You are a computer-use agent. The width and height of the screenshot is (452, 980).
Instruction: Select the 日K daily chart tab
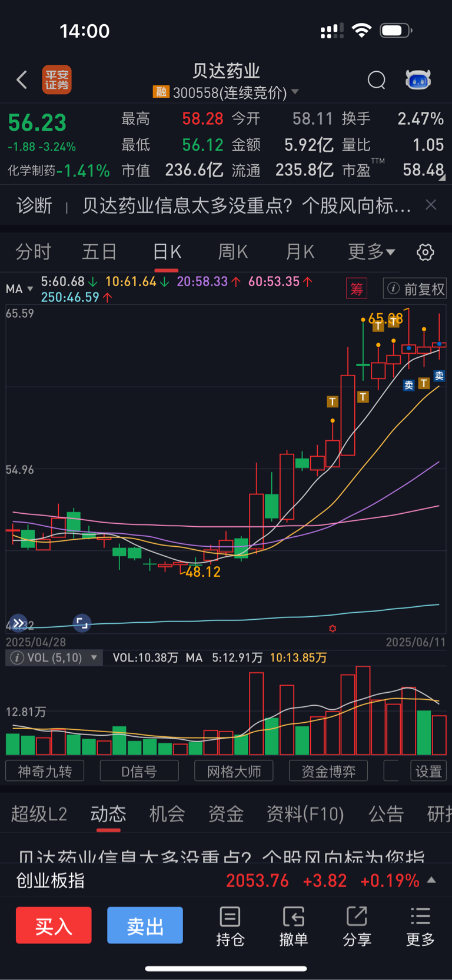(167, 252)
